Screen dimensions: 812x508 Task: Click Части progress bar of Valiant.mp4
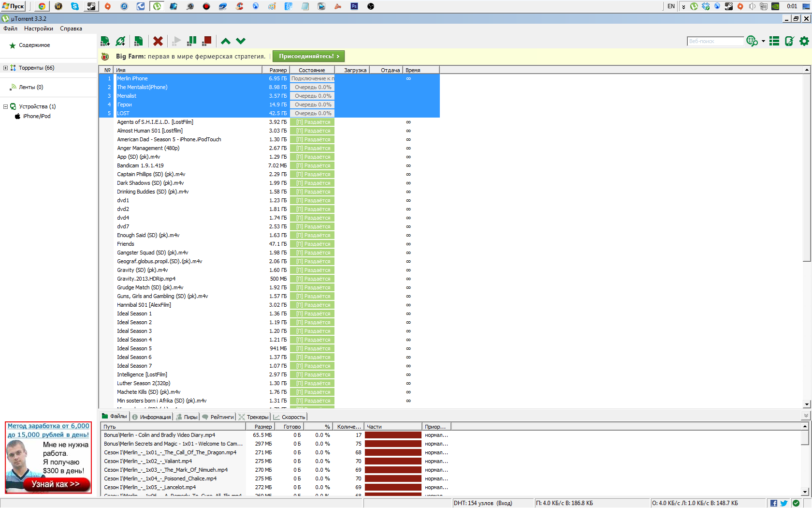tap(393, 461)
